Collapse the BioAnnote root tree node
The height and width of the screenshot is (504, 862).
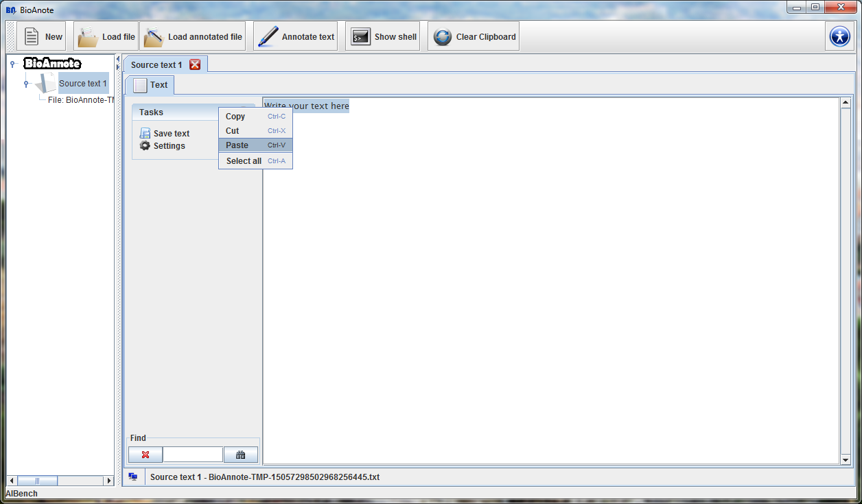13,64
